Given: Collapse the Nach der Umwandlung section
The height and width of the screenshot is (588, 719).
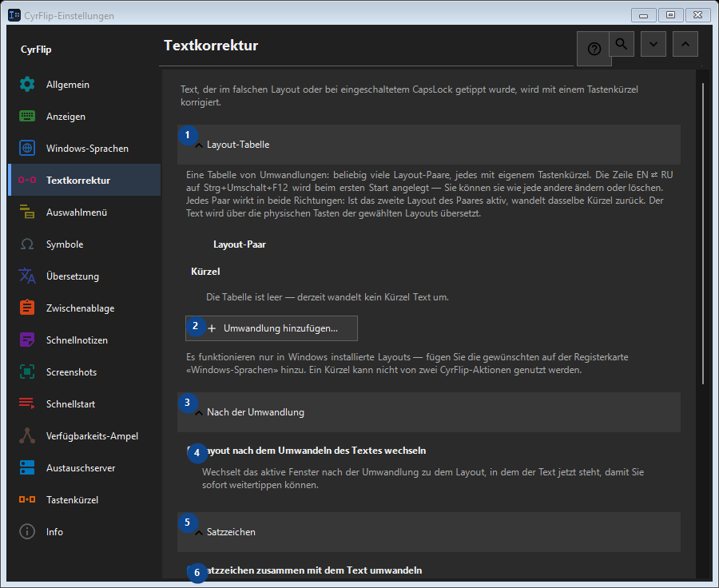Looking at the screenshot, I should tap(429, 412).
